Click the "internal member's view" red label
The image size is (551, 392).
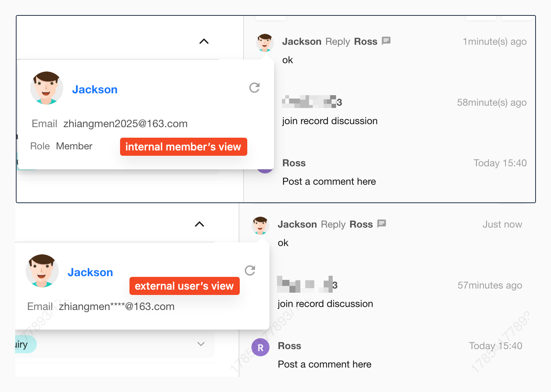tap(183, 147)
